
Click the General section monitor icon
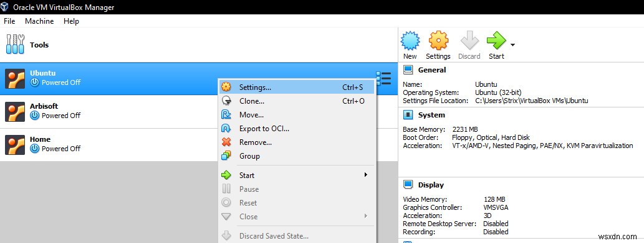tap(408, 70)
